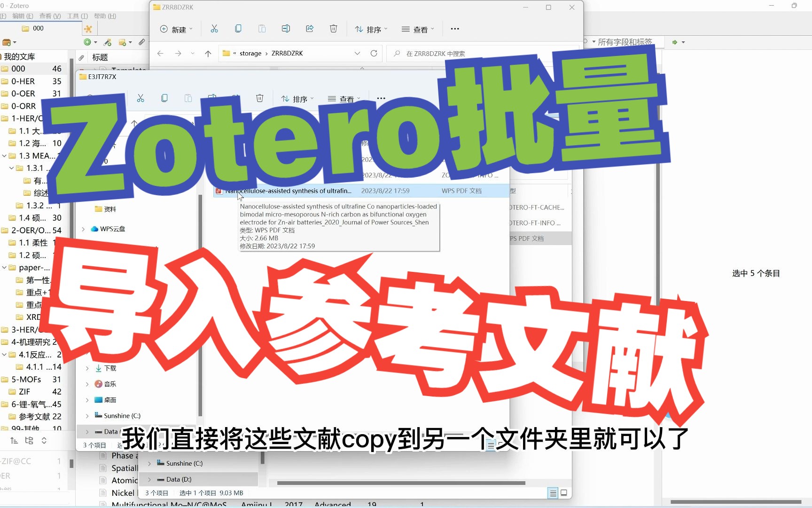Collapse the 4.1反应 collection
812x508 pixels.
tap(4, 355)
